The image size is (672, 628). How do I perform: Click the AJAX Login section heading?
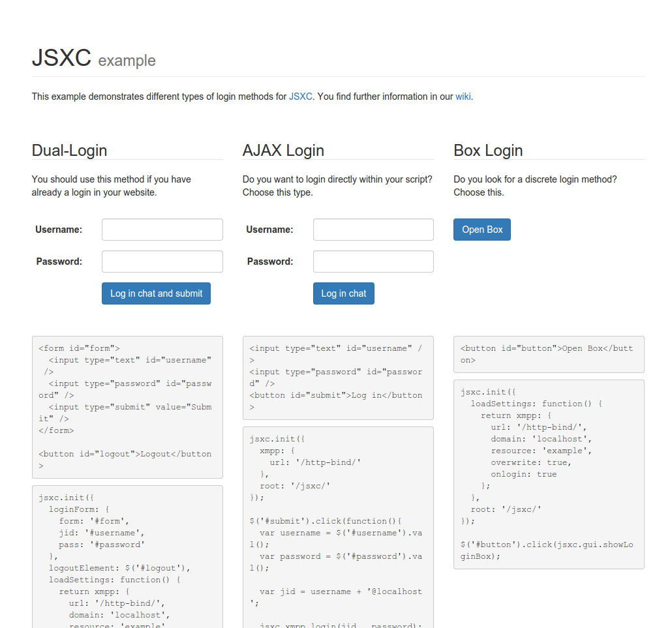click(283, 151)
